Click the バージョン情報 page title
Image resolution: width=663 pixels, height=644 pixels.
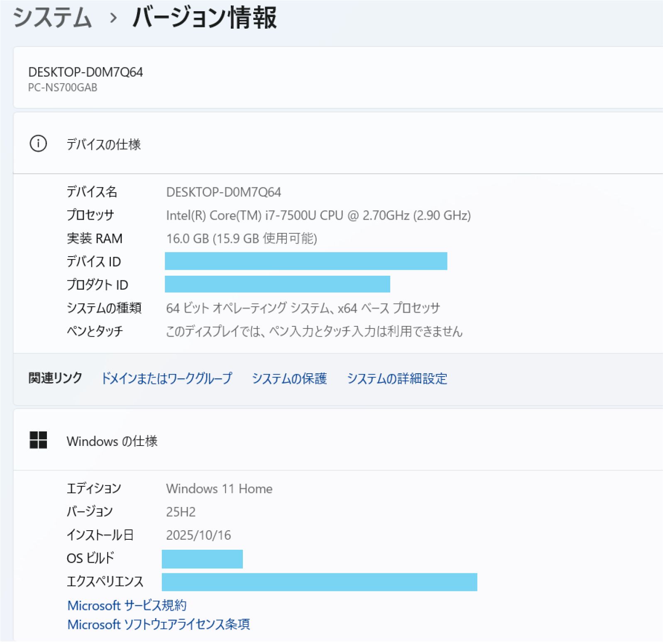tap(205, 18)
